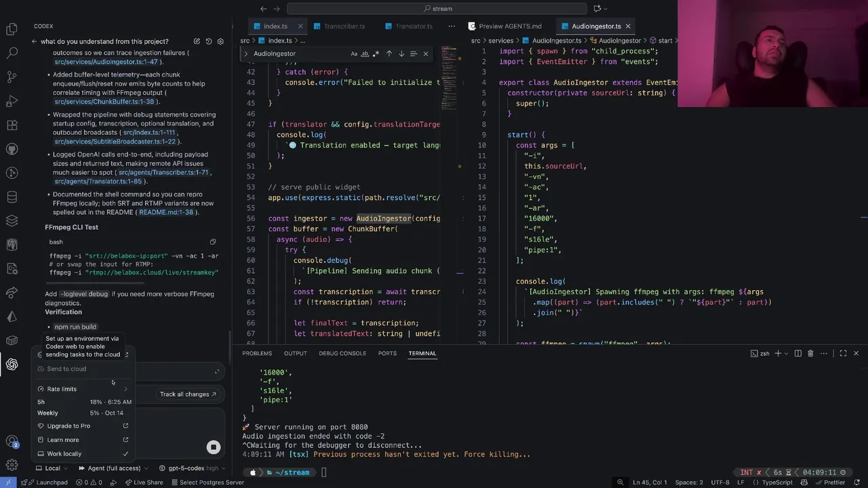
Task: Click Live Share in status bar
Action: pyautogui.click(x=144, y=483)
